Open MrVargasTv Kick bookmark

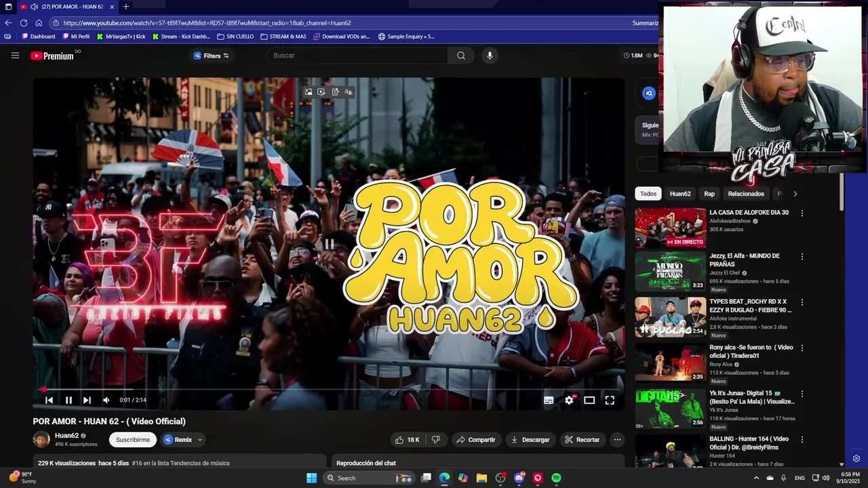click(x=121, y=37)
